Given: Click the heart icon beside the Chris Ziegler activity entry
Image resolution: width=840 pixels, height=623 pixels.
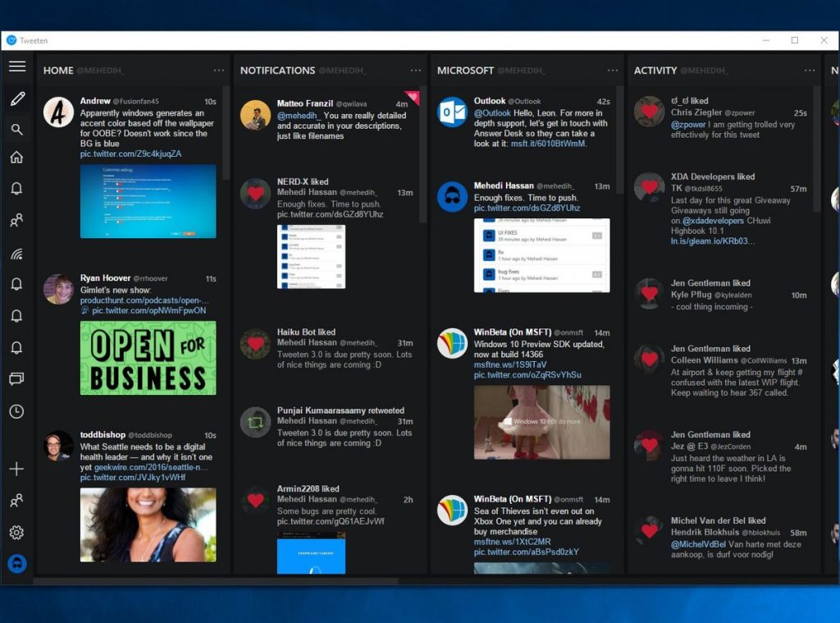Looking at the screenshot, I should (x=650, y=112).
